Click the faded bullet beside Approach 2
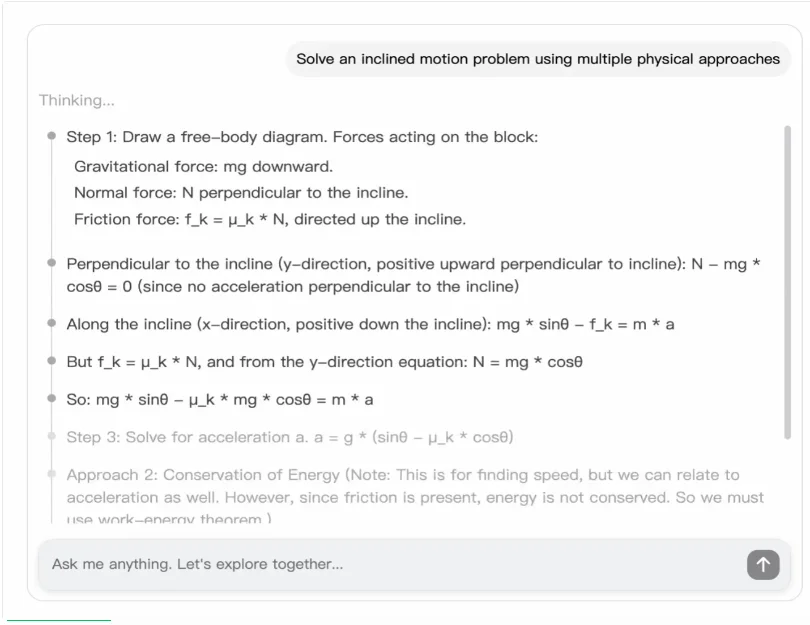This screenshot has width=810, height=625. (51, 474)
